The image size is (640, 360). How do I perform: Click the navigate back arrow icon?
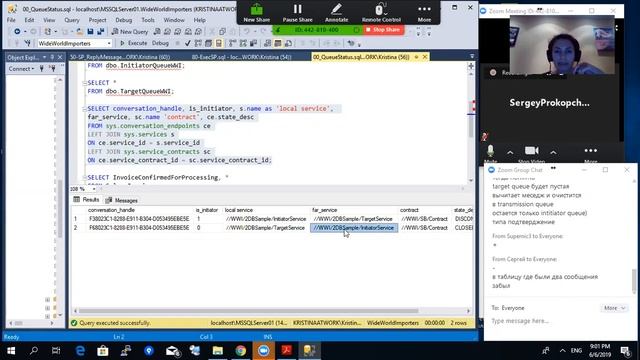pyautogui.click(x=17, y=31)
